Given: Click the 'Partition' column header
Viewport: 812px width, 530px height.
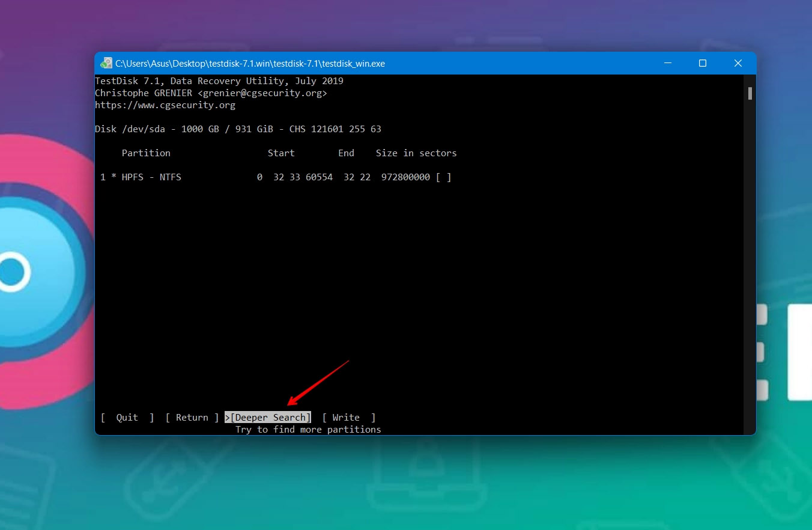Looking at the screenshot, I should click(x=146, y=153).
